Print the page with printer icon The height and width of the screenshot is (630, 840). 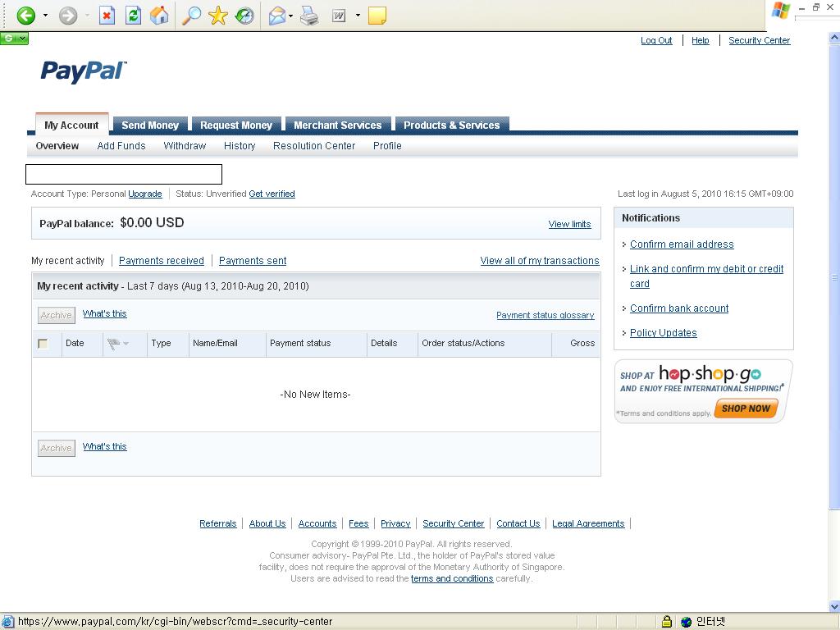click(x=309, y=16)
